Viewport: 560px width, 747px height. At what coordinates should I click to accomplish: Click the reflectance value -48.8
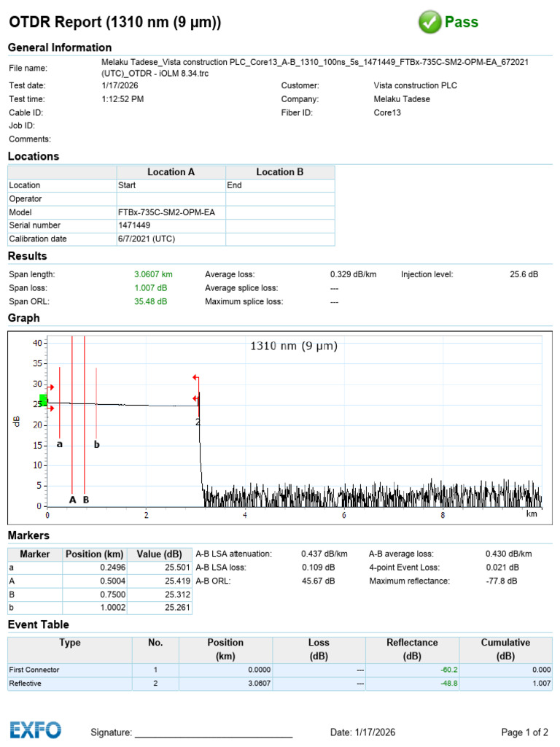click(449, 683)
